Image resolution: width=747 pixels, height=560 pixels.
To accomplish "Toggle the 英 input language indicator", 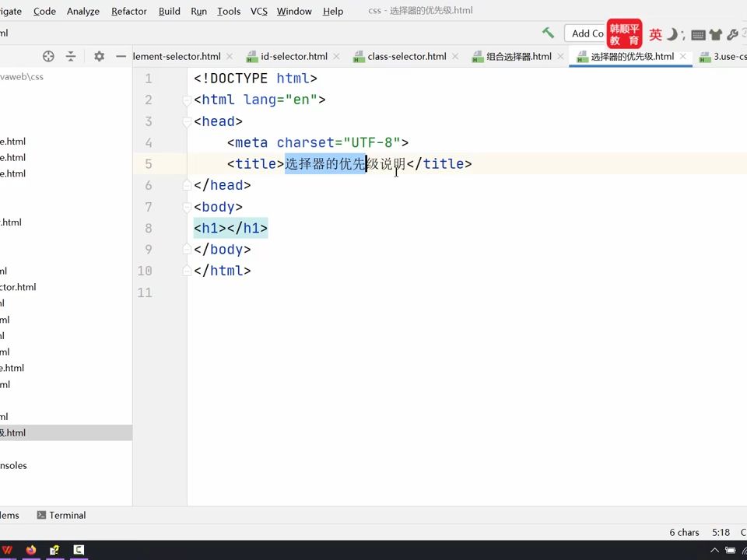I will tap(655, 34).
